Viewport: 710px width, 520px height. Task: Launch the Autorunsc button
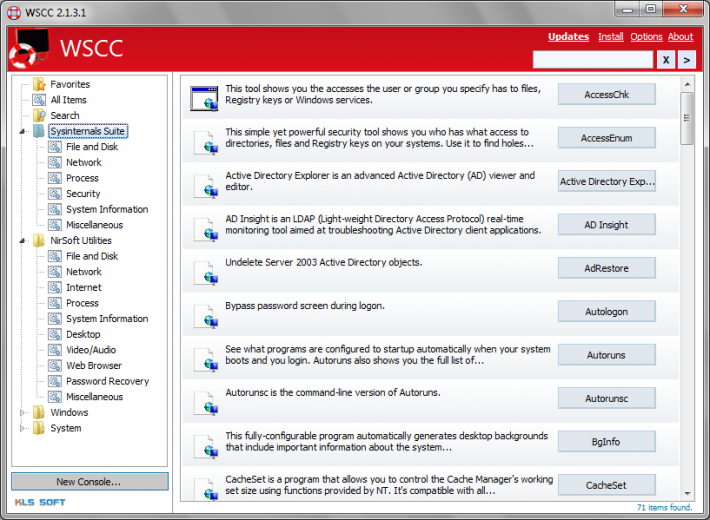[606, 399]
